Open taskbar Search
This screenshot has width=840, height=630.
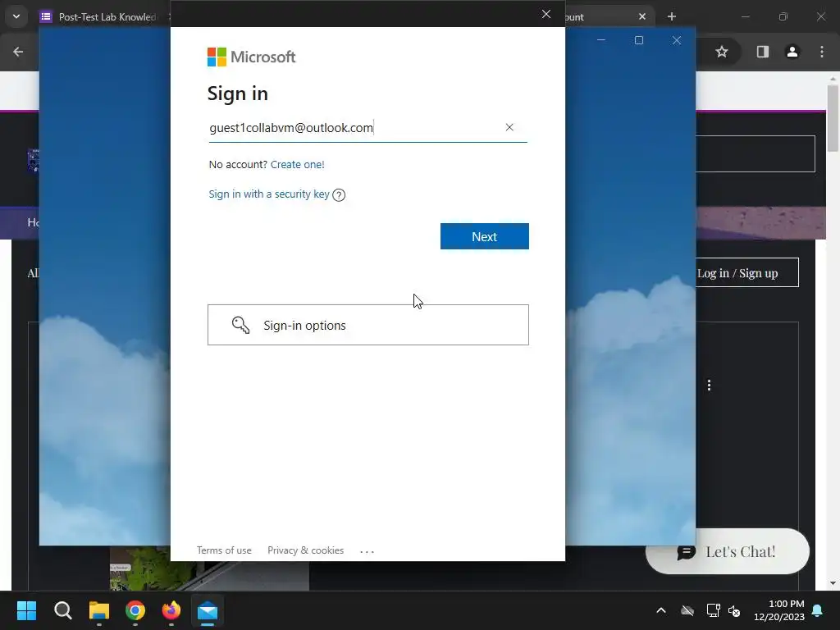pos(62,610)
